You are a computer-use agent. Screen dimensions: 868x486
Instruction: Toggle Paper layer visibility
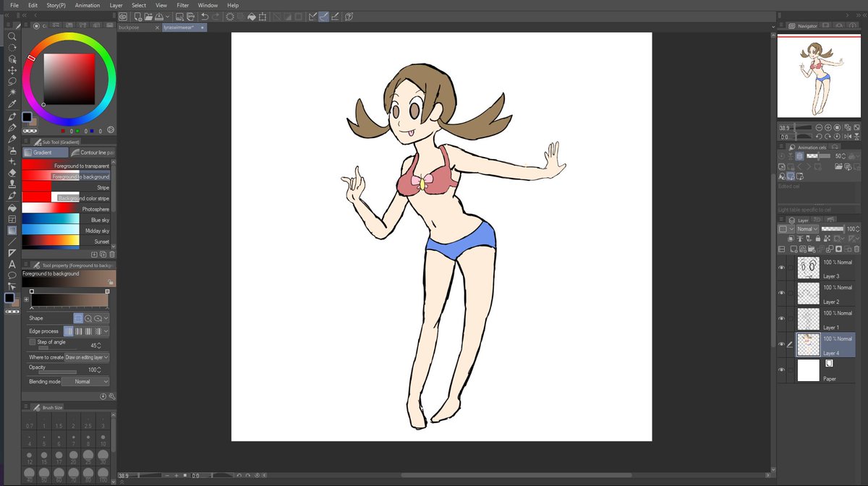coord(781,370)
